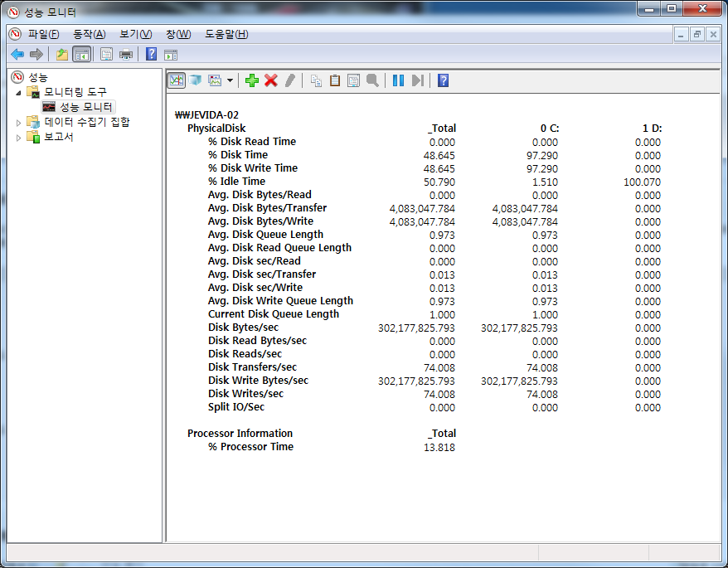728x568 pixels.
Task: Select the Avg. Disk sec/Transfer counter
Action: coord(262,274)
